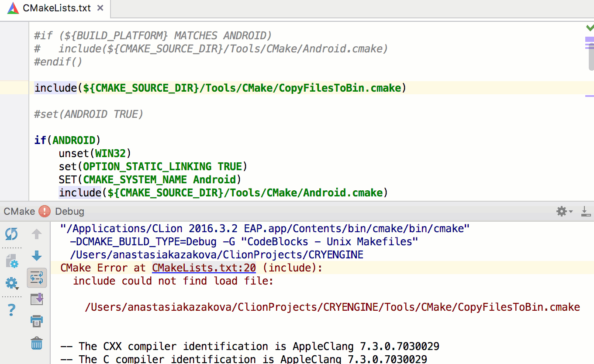Click the CopyFilesToBin.cmake path in the error output
Screen dimensions: 594x364
pyautogui.click(x=332, y=307)
